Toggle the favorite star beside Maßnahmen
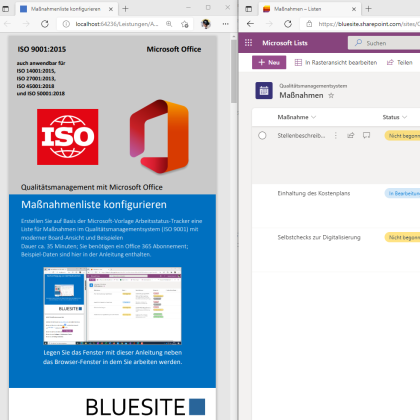Image resolution: width=420 pixels, height=420 pixels. point(331,95)
